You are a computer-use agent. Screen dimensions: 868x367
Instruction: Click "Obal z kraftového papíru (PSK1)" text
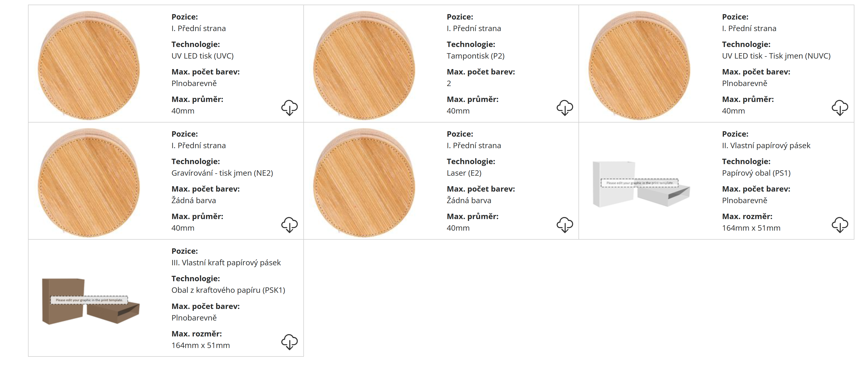tap(228, 290)
